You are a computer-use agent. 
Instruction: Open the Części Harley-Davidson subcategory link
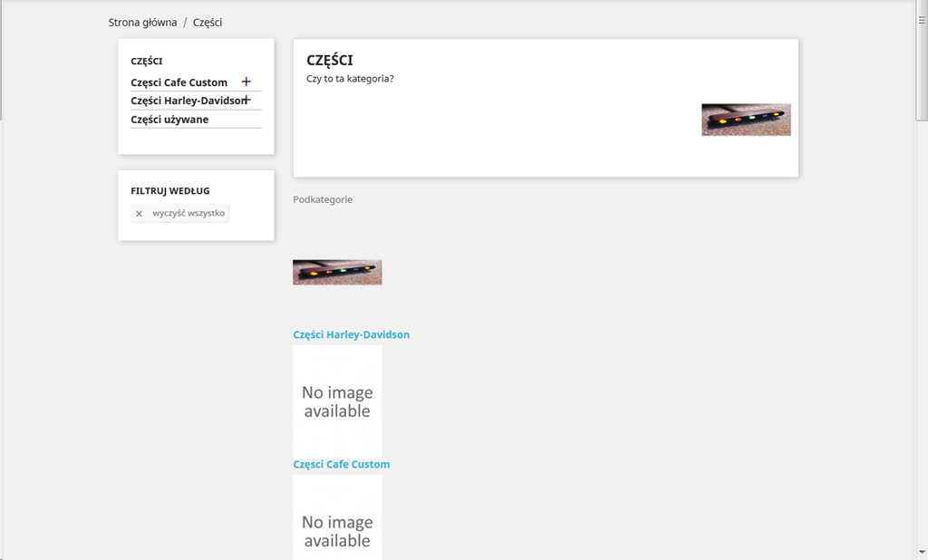click(351, 334)
